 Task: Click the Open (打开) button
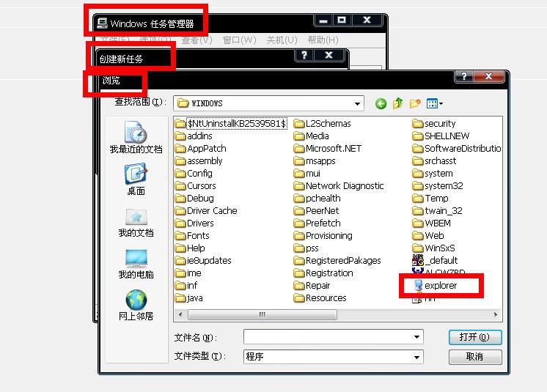coord(475,337)
